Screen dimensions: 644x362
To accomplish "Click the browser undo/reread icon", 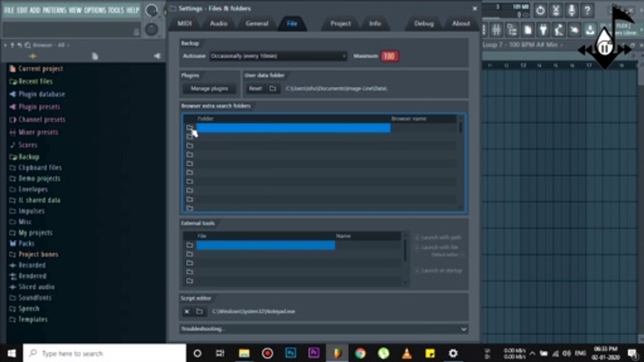I will (x=20, y=45).
